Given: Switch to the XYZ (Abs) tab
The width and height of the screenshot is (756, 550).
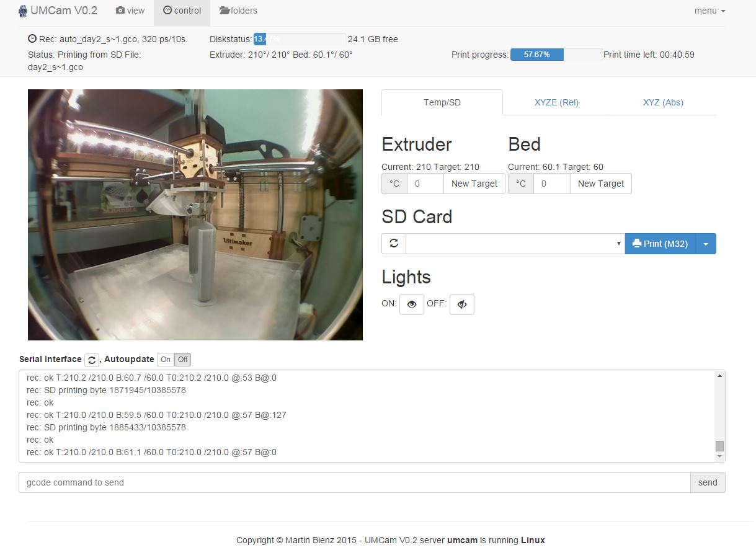Looking at the screenshot, I should click(663, 102).
